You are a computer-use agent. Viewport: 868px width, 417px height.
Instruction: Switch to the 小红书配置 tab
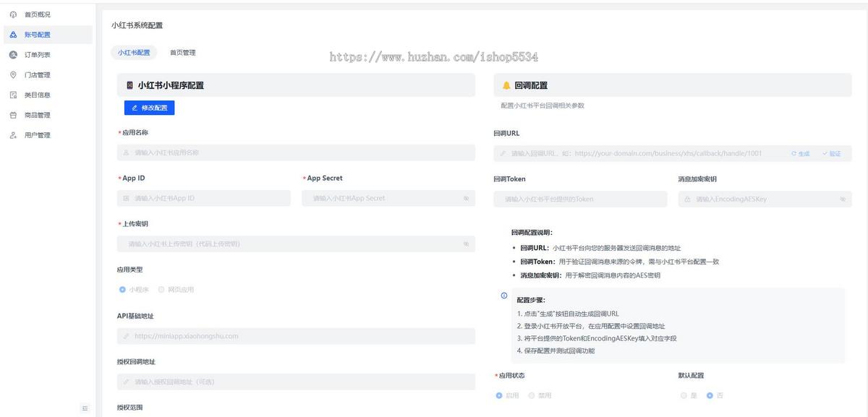coord(134,53)
